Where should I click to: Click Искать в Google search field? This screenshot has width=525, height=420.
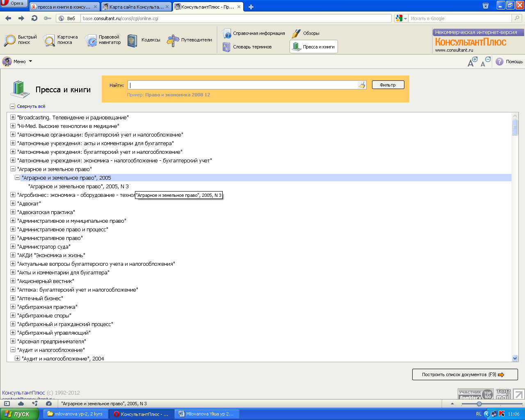(460, 18)
